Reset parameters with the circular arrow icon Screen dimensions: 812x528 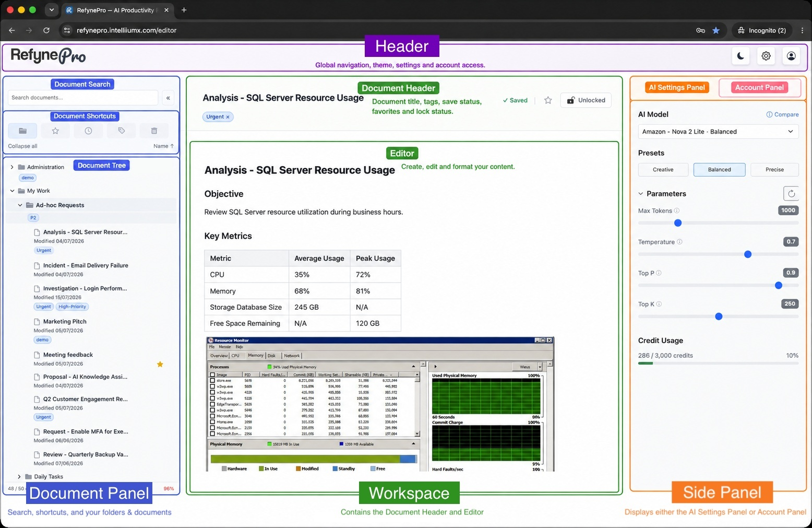[x=791, y=194]
